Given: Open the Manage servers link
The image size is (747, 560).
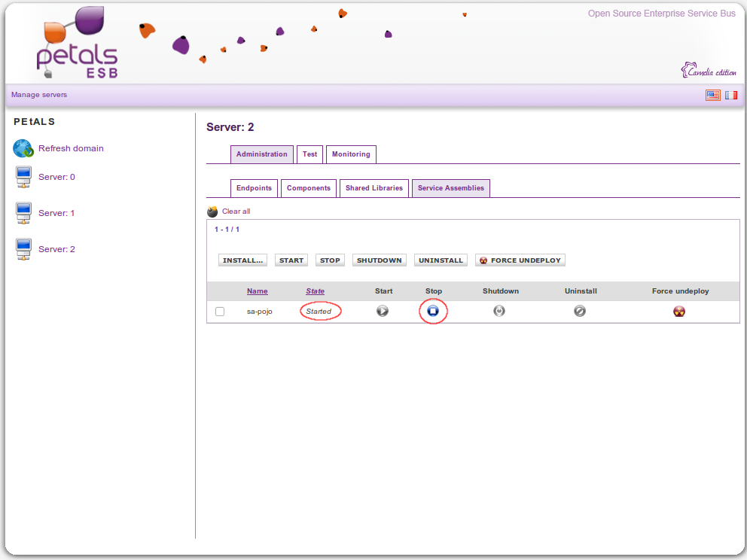Looking at the screenshot, I should 39,95.
